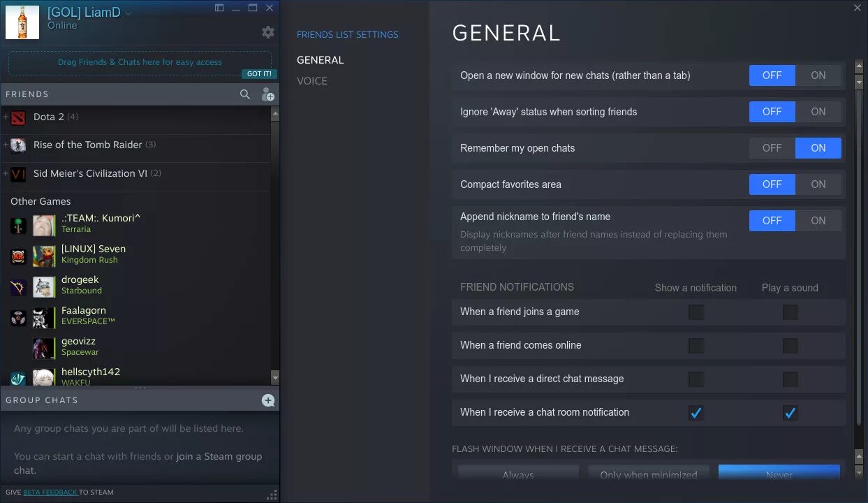Expand Sid Meier's Civilization VI group
The width and height of the screenshot is (868, 503).
[x=6, y=173]
